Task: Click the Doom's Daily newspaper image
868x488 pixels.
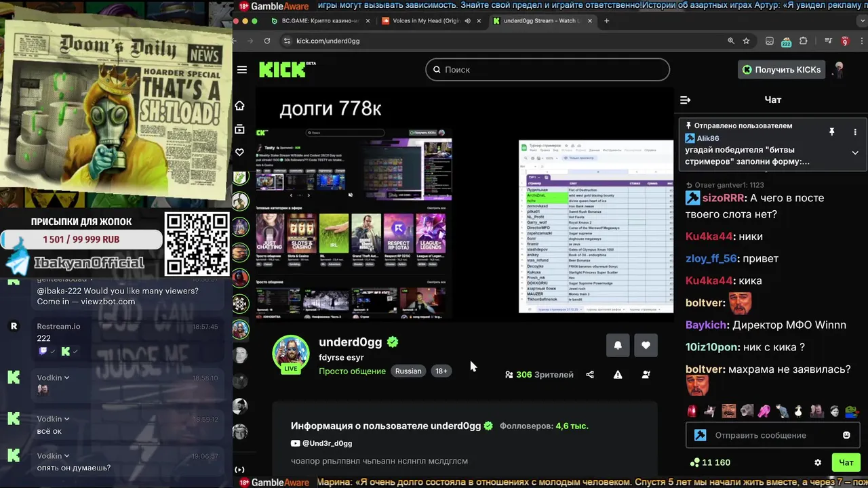Action: click(x=116, y=108)
